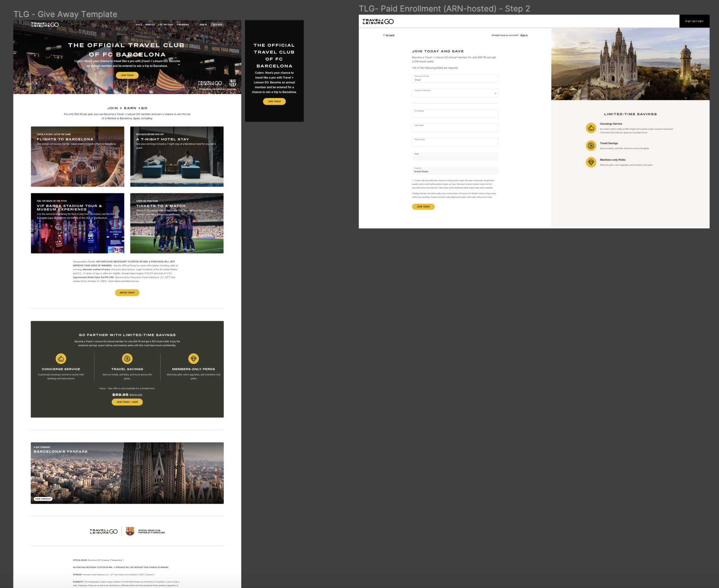The width and height of the screenshot is (719, 588).
Task: Click the Members-Only Perks diamond icon in dark panel
Action: click(x=194, y=359)
